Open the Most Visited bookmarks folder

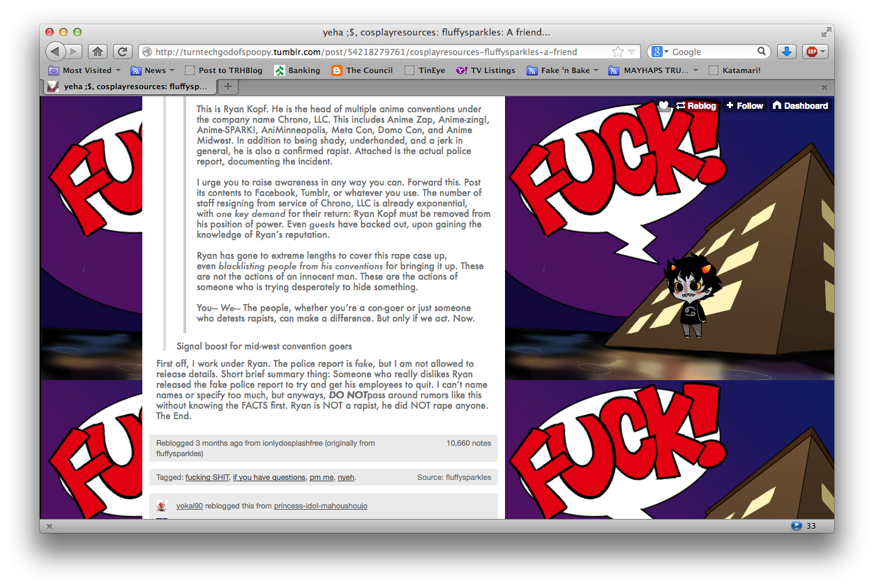(84, 70)
